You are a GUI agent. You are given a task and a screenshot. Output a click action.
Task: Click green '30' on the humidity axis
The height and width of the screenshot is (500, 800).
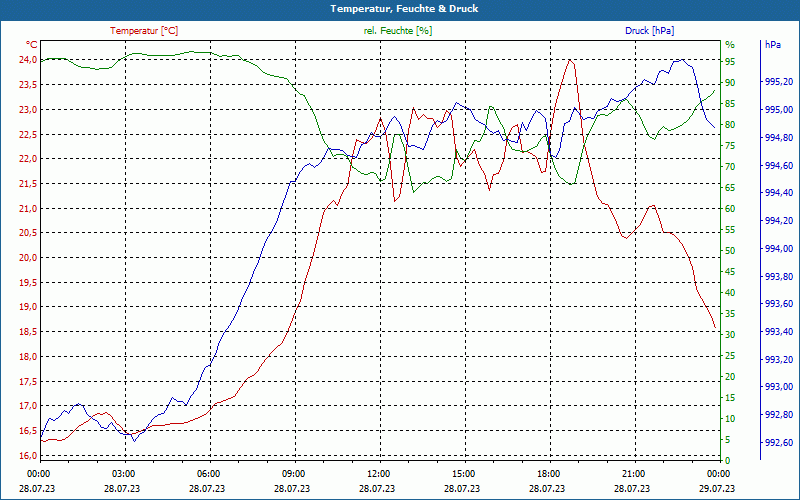(730, 335)
